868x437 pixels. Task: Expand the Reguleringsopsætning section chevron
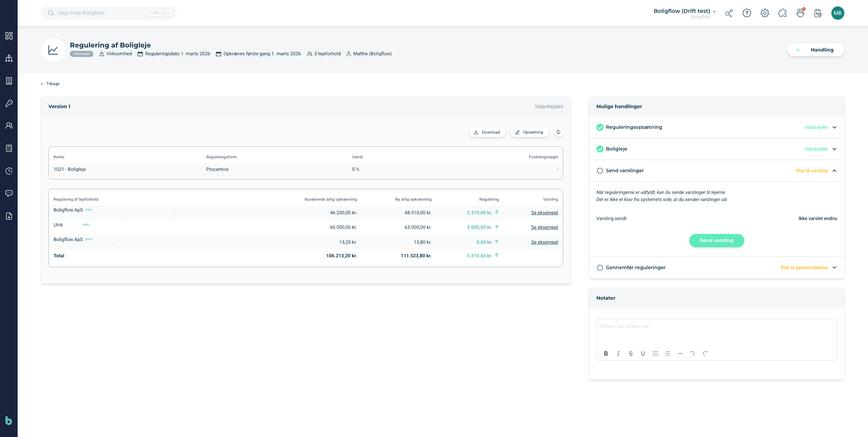[834, 127]
